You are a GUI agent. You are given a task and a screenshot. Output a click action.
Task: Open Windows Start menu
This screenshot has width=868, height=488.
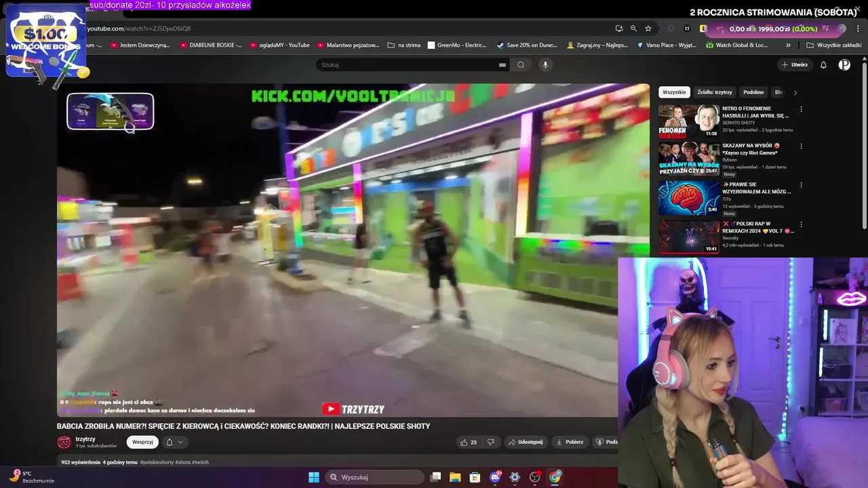pyautogui.click(x=314, y=477)
